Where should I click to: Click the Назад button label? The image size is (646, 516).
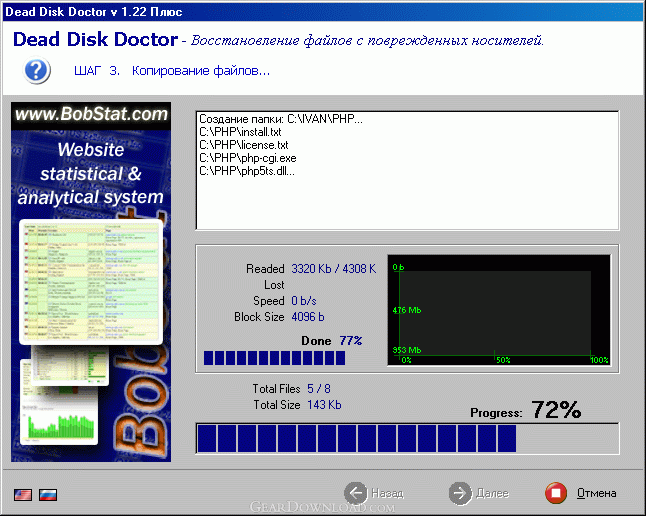pos(388,493)
